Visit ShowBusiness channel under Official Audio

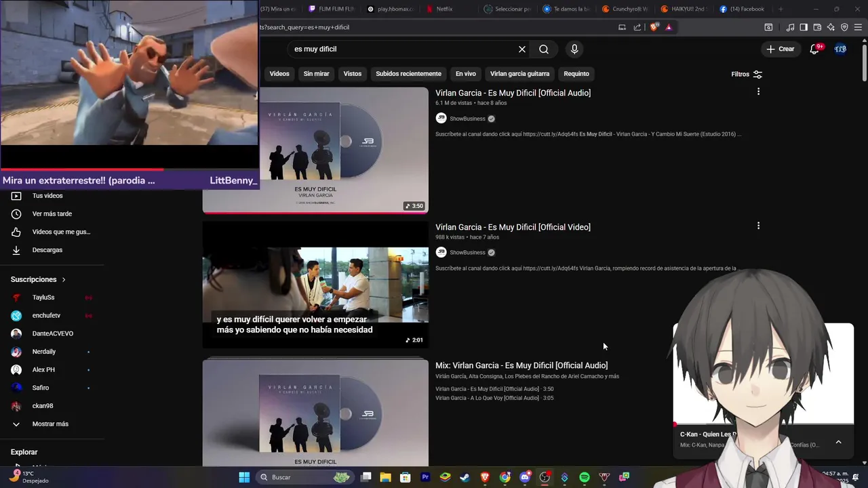coord(467,119)
